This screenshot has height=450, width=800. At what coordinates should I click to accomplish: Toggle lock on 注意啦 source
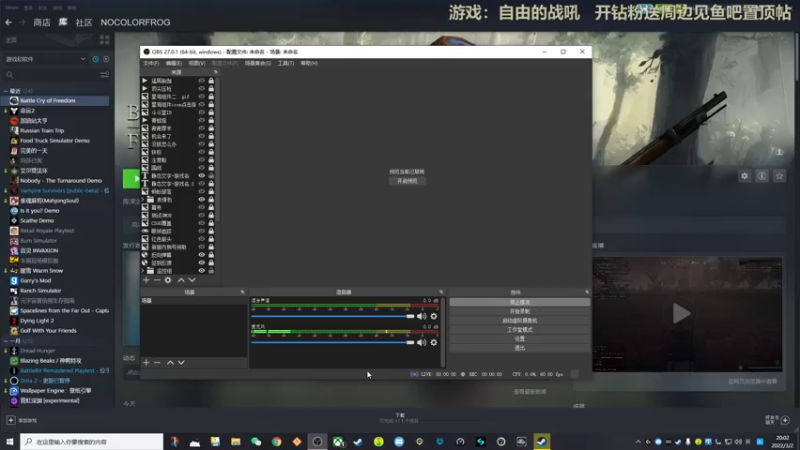pos(211,160)
